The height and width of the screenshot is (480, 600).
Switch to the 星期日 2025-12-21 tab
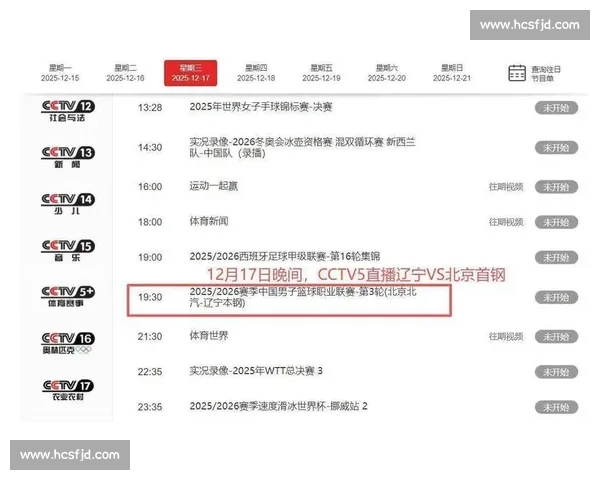click(x=452, y=73)
